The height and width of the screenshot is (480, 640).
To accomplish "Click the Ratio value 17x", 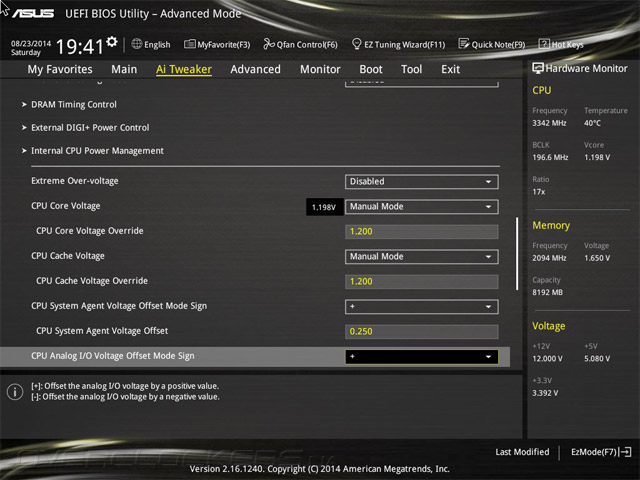I will 539,191.
